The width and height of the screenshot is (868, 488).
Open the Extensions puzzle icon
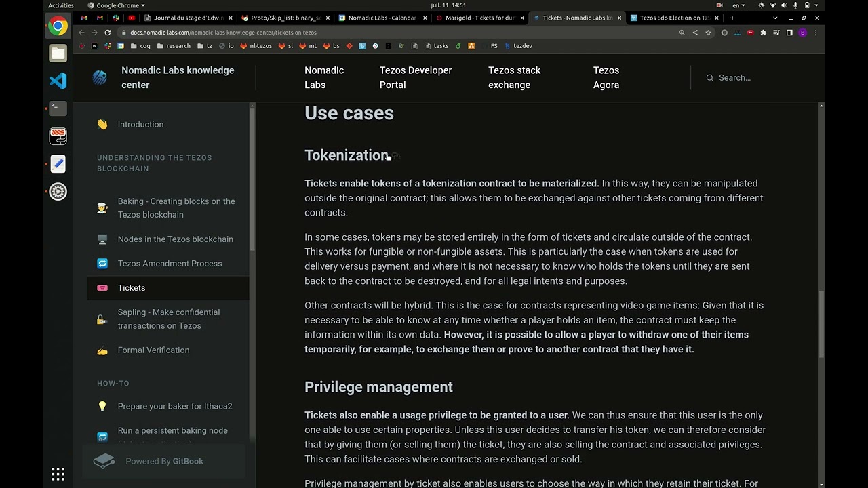pyautogui.click(x=764, y=33)
